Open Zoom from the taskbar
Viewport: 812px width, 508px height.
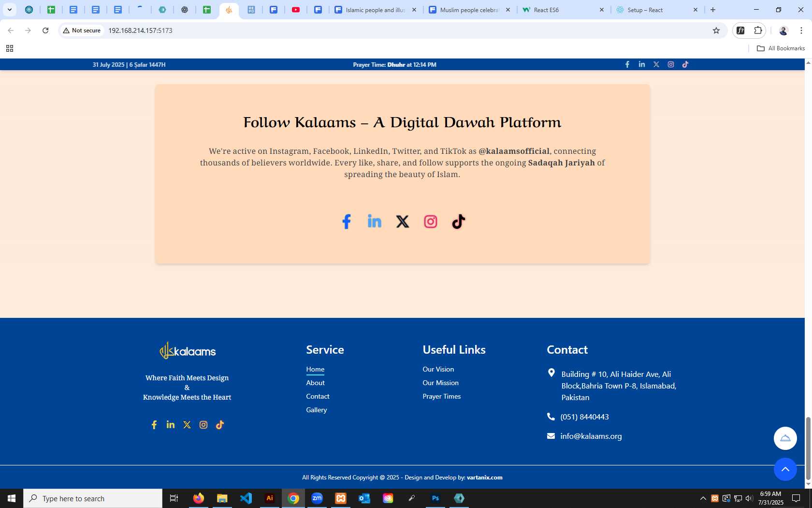click(317, 498)
